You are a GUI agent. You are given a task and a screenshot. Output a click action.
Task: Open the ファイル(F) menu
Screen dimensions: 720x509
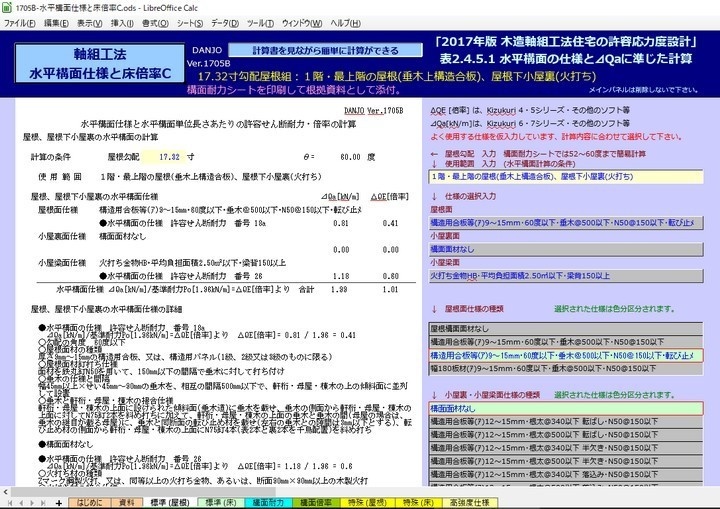[x=20, y=23]
